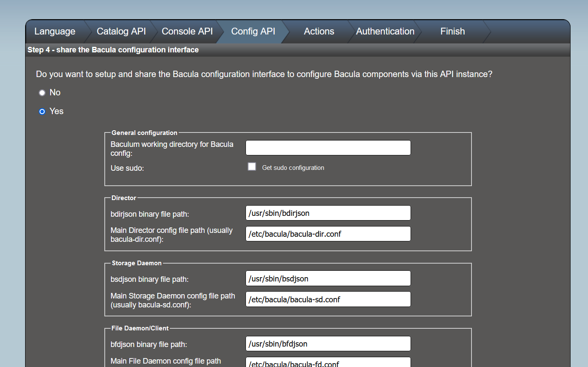
Task: Focus the File Daemon config path field
Action: point(328,363)
